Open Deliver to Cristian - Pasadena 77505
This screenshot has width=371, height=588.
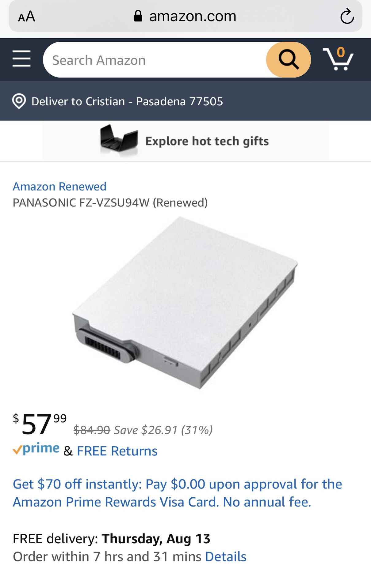pyautogui.click(x=127, y=101)
